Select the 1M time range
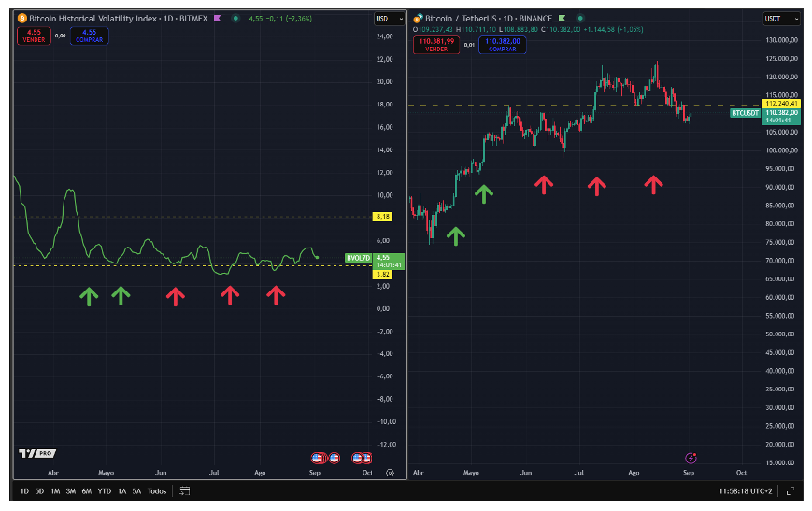This screenshot has height=511, width=812. (x=55, y=491)
